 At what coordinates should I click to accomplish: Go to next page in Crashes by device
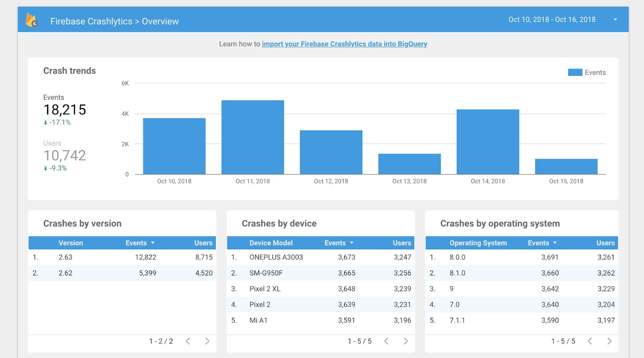point(406,341)
